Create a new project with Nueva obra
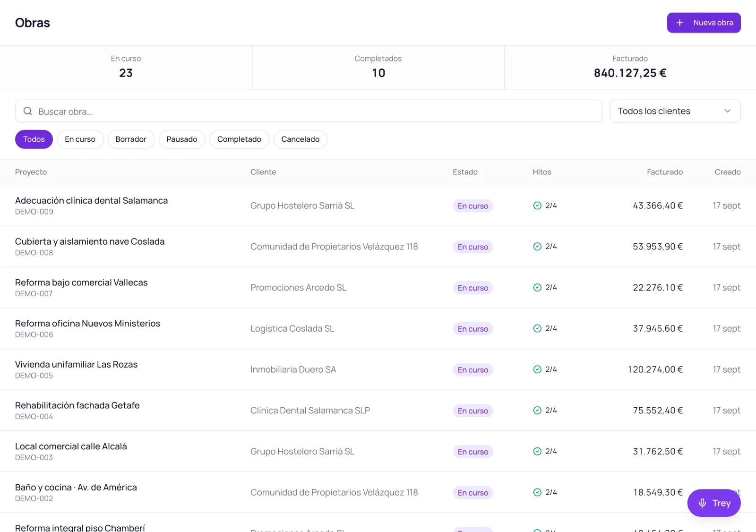Viewport: 756px width, 532px height. (x=704, y=23)
